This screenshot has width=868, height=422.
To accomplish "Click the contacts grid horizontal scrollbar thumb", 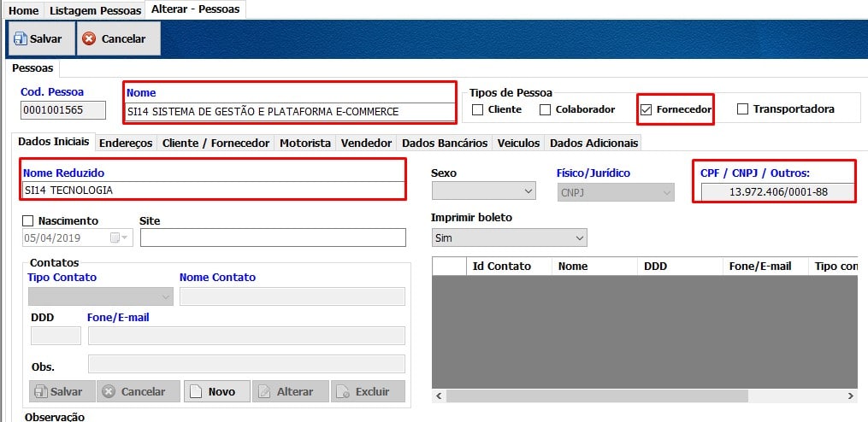I will coord(597,396).
